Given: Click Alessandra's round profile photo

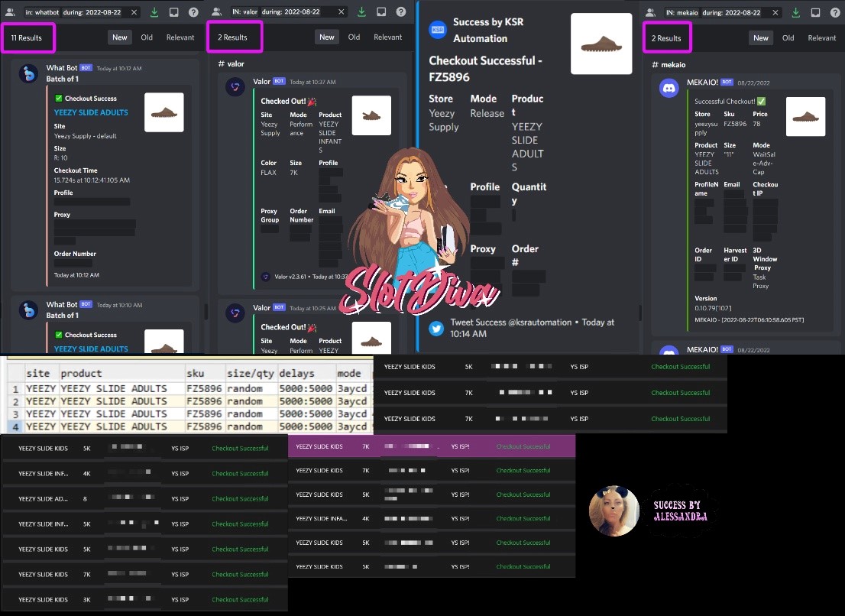Looking at the screenshot, I should click(x=614, y=511).
